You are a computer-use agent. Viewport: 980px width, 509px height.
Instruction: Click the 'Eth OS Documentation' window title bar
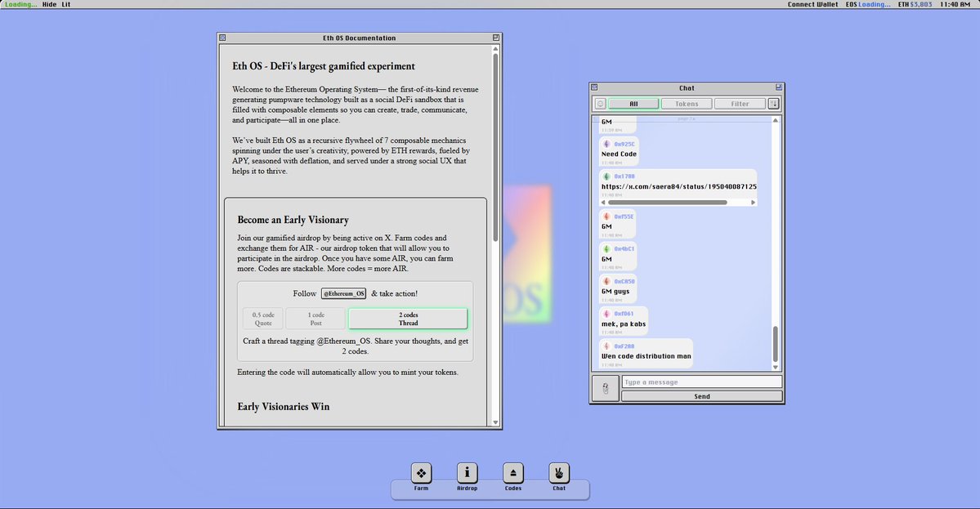tap(360, 38)
